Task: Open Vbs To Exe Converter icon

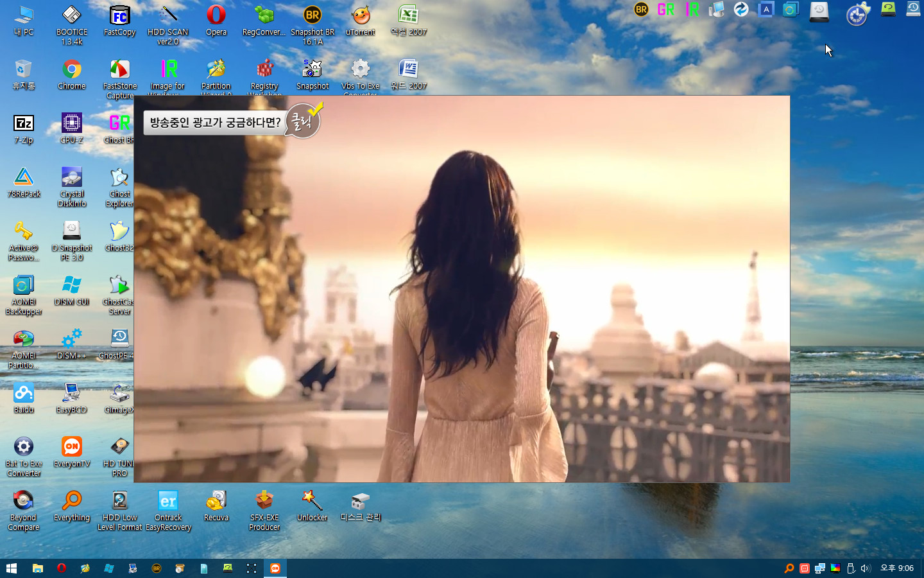Action: (361, 77)
